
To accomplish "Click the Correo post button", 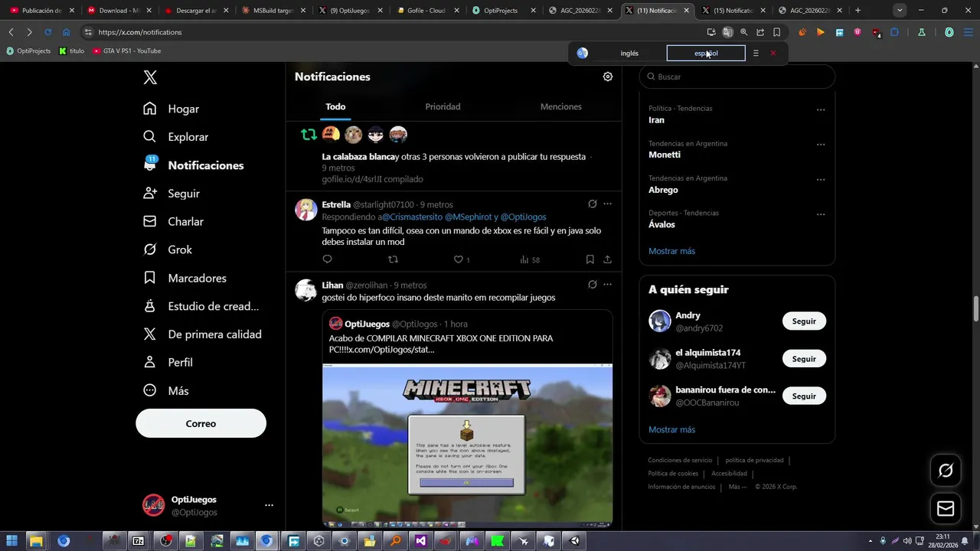I will click(x=201, y=423).
